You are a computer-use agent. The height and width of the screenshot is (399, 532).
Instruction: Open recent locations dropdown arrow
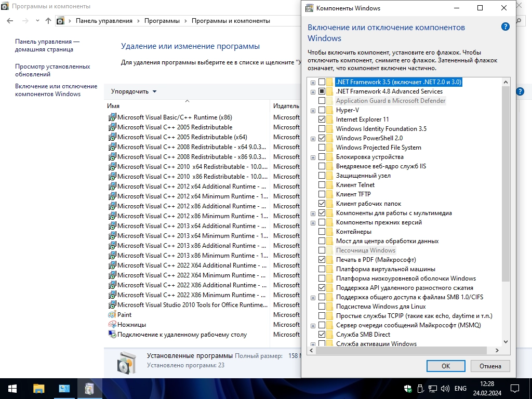(37, 21)
